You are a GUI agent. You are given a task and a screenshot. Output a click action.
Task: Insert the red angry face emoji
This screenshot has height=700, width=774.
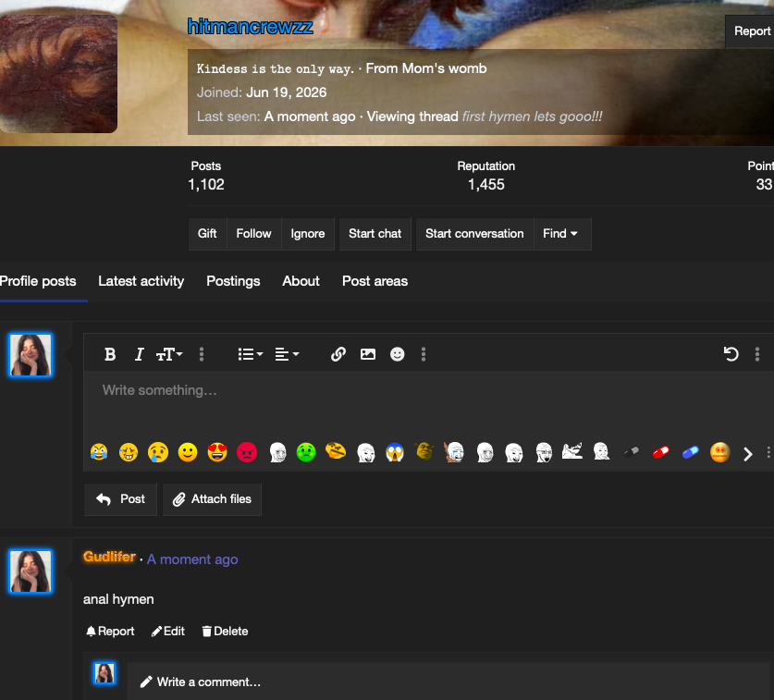[247, 452]
